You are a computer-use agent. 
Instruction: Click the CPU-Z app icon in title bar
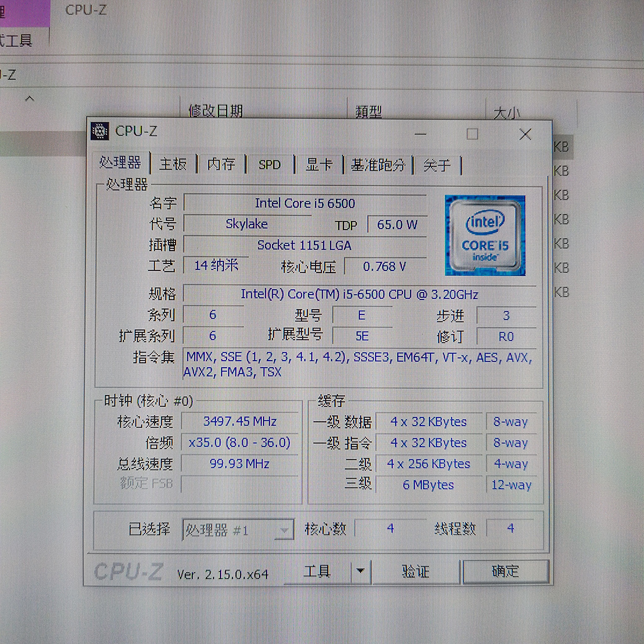[x=100, y=131]
